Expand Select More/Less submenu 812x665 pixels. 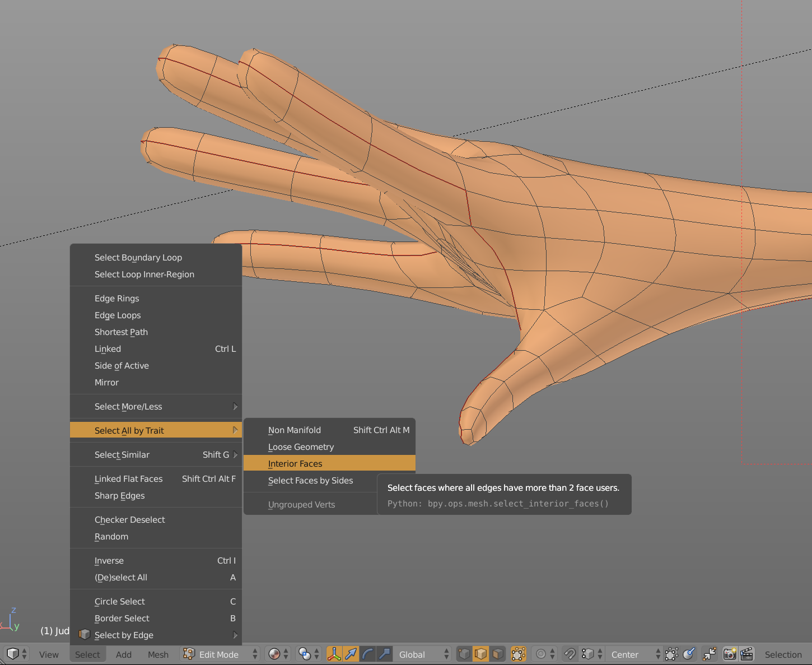[x=156, y=406]
